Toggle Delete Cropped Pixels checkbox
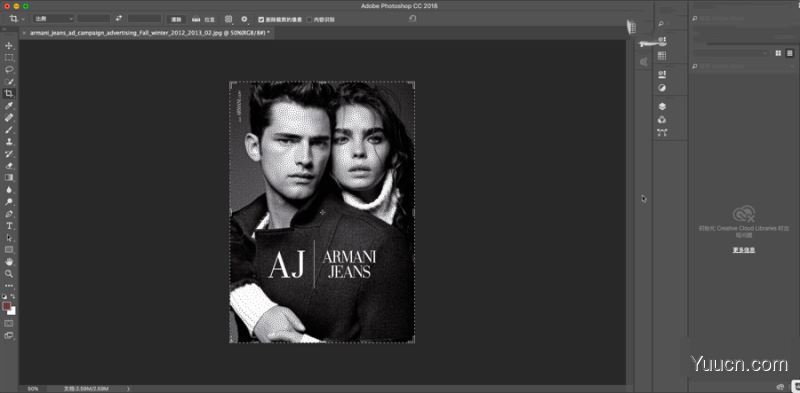Image resolution: width=800 pixels, height=393 pixels. tap(261, 19)
